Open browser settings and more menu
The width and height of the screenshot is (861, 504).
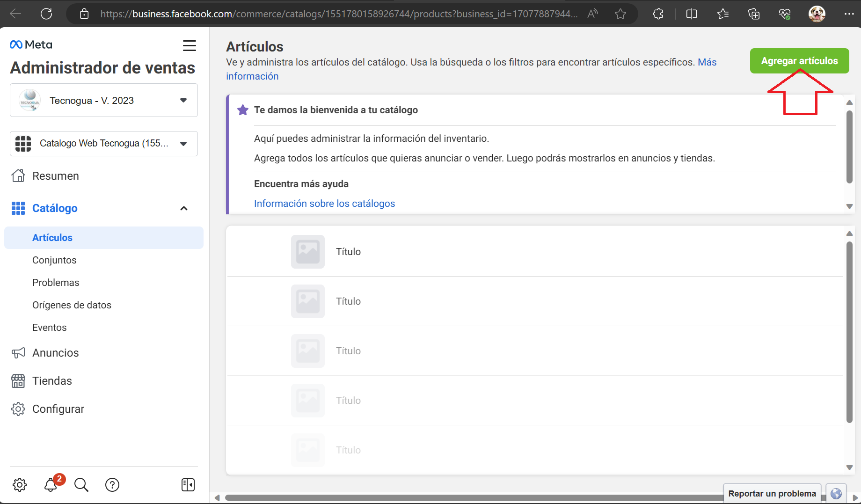(849, 14)
